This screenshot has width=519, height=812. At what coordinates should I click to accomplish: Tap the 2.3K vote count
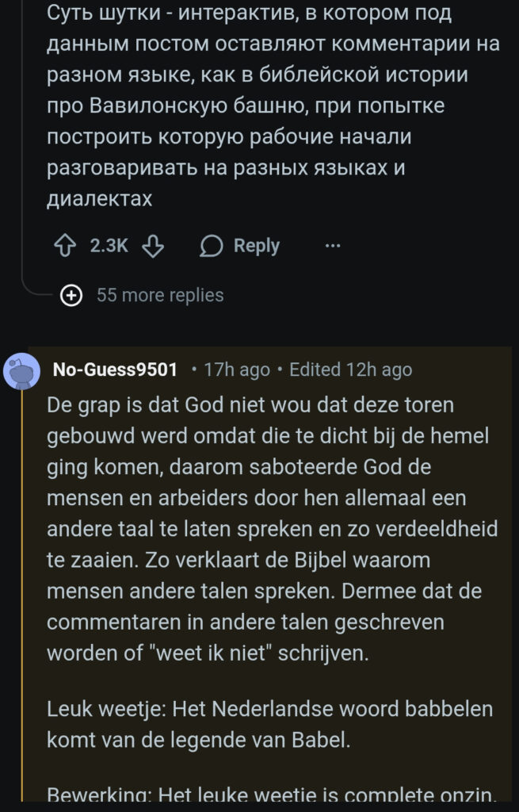pyautogui.click(x=109, y=246)
